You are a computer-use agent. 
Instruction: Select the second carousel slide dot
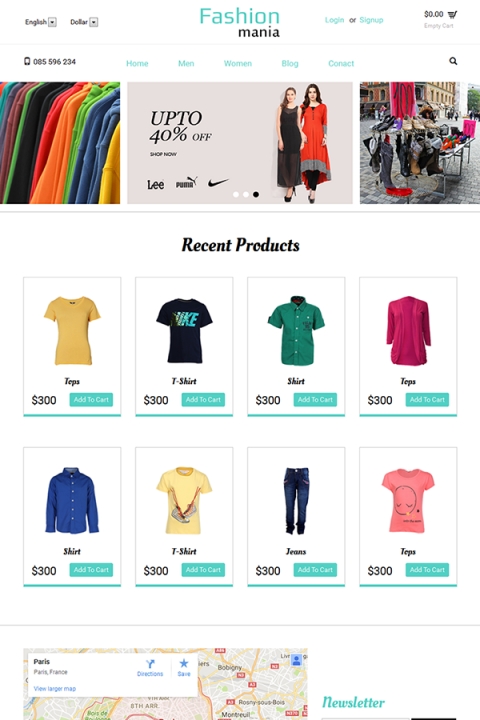[246, 195]
